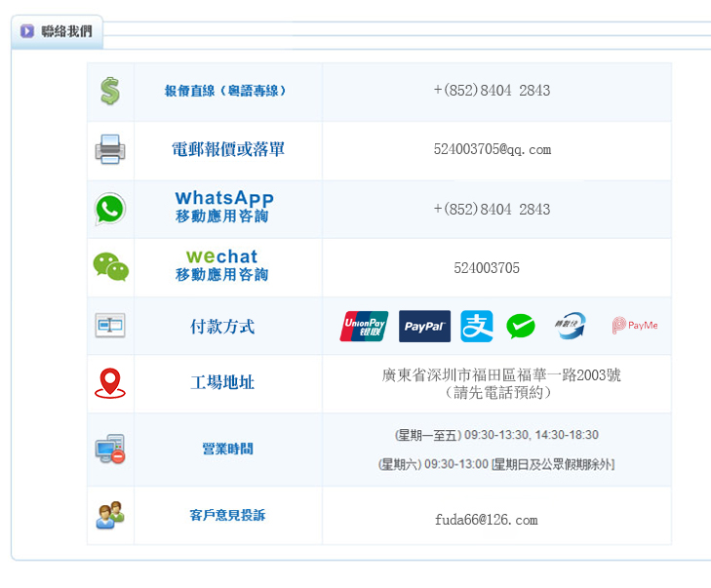Click the WhatsApp row phone number
The width and height of the screenshot is (711, 588).
(492, 209)
